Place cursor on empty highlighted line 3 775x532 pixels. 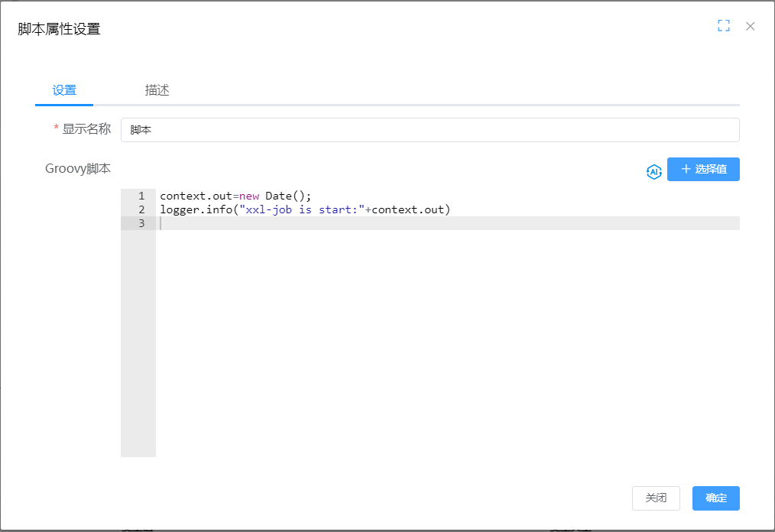click(443, 223)
